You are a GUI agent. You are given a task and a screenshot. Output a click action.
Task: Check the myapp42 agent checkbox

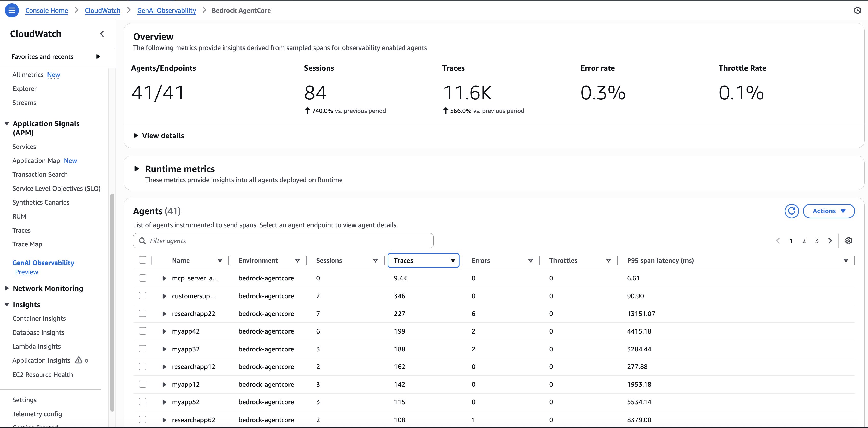pos(142,331)
